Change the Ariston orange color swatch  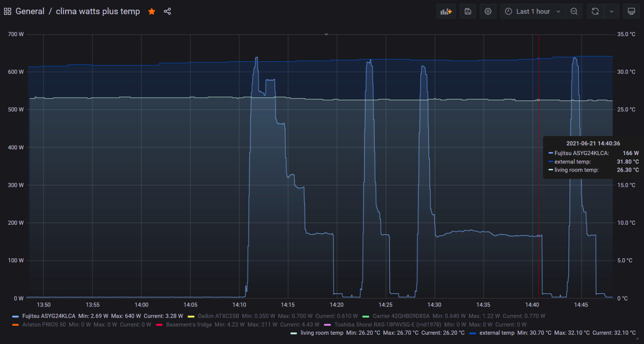15,325
